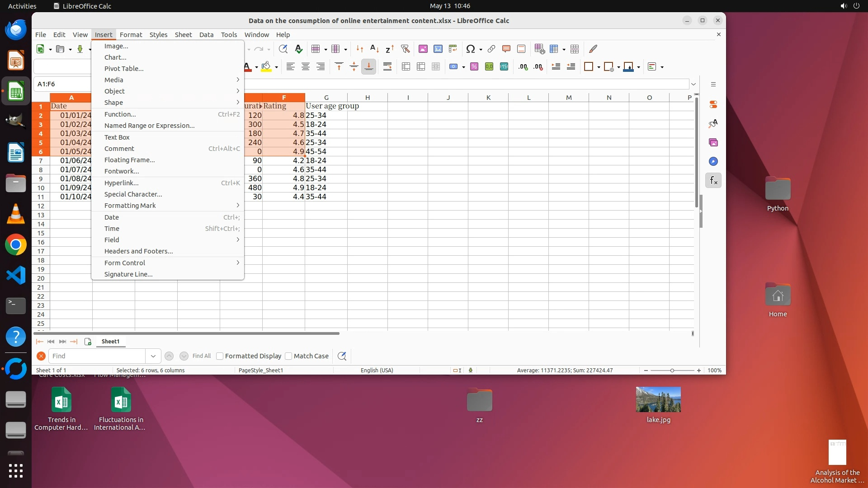Choose Pivot Table from Insert menu
Screen dimensions: 868x488
[124, 68]
